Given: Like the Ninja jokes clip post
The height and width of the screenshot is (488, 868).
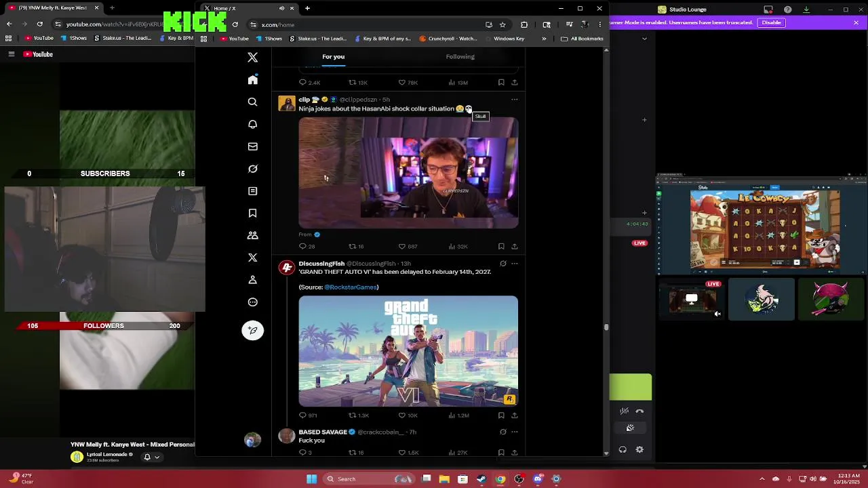Looking at the screenshot, I should pos(402,247).
